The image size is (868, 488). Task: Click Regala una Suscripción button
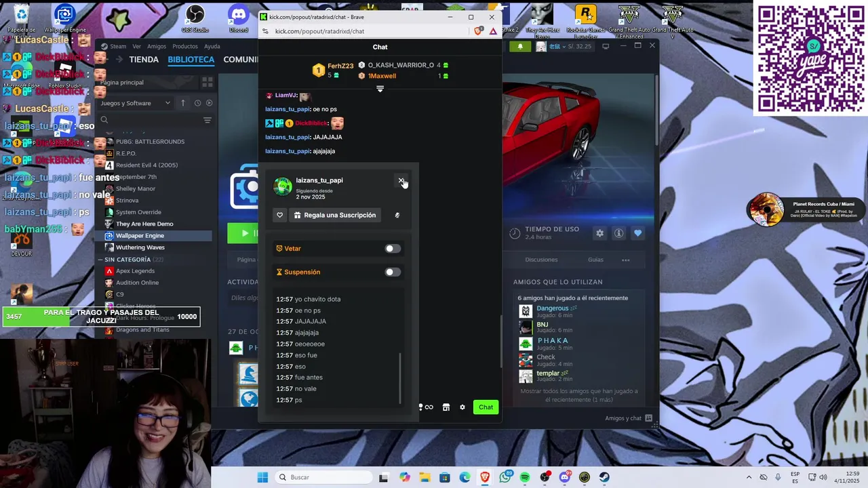(x=334, y=215)
